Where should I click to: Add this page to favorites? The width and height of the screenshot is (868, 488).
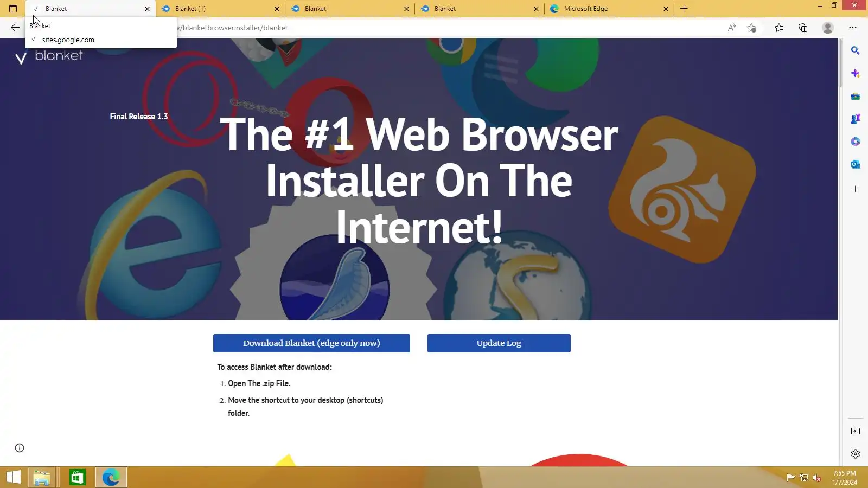pyautogui.click(x=751, y=28)
